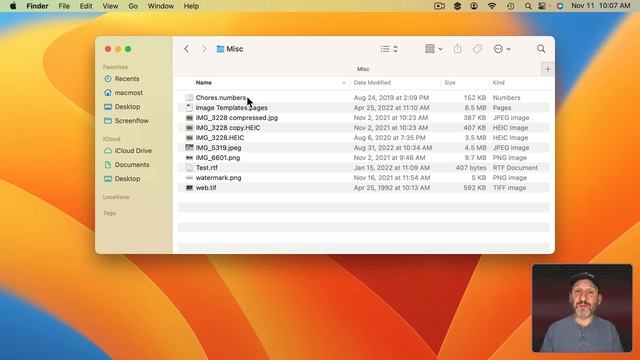Screen dimensions: 640x360
Task: Click the Favorites sidebar heading
Action: tap(115, 67)
